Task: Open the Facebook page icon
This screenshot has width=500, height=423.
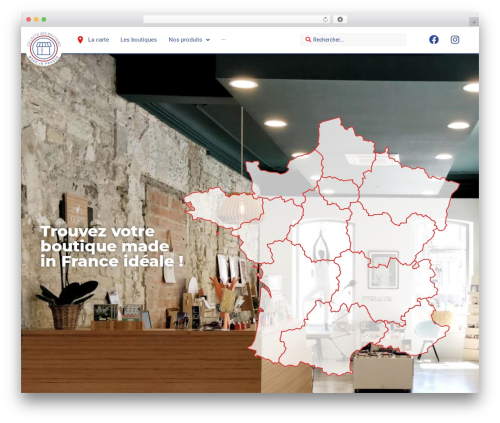Action: click(x=434, y=40)
